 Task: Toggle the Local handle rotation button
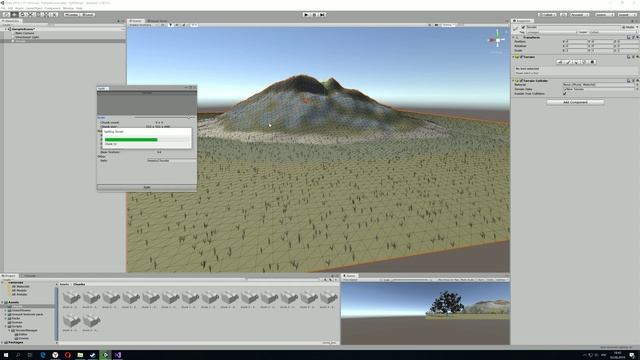tap(88, 14)
